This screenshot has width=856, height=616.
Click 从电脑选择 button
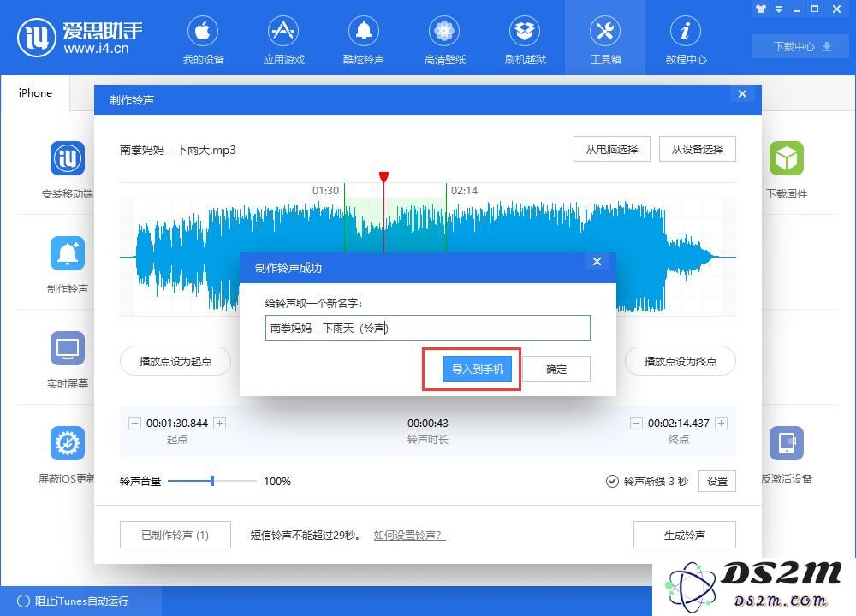coord(612,149)
